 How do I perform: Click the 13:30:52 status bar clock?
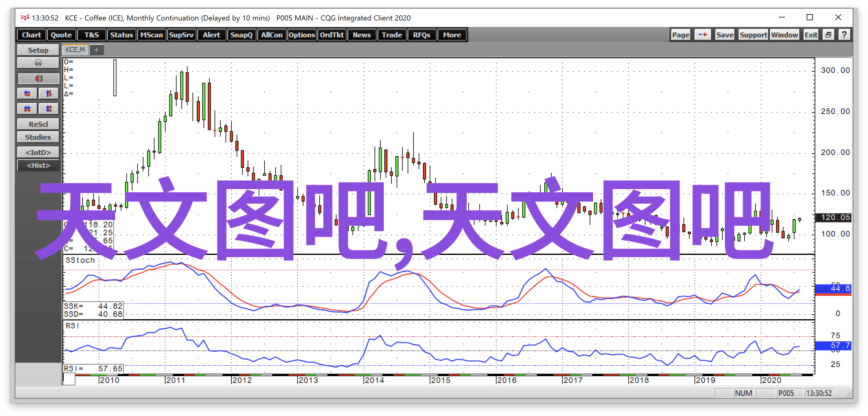(819, 393)
